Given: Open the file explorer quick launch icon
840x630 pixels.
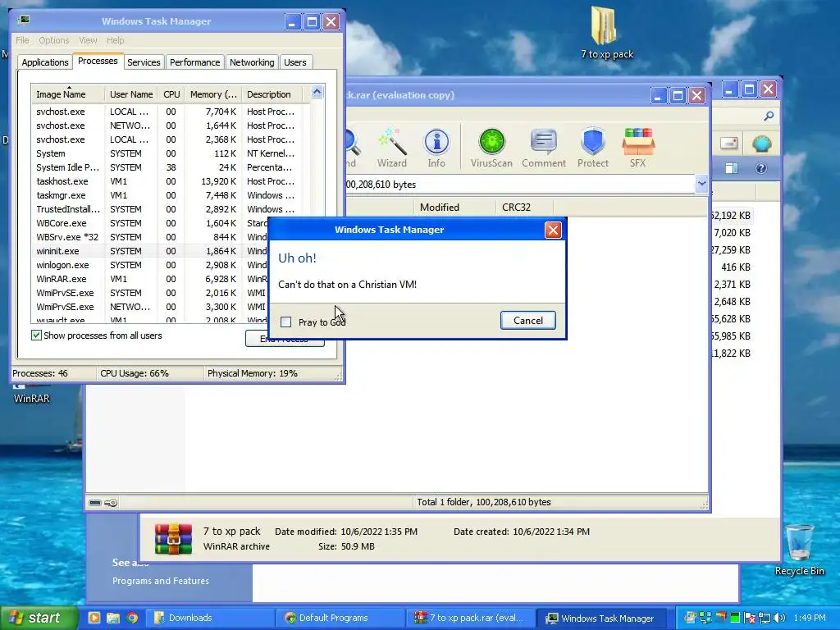Looking at the screenshot, I should (x=113, y=618).
